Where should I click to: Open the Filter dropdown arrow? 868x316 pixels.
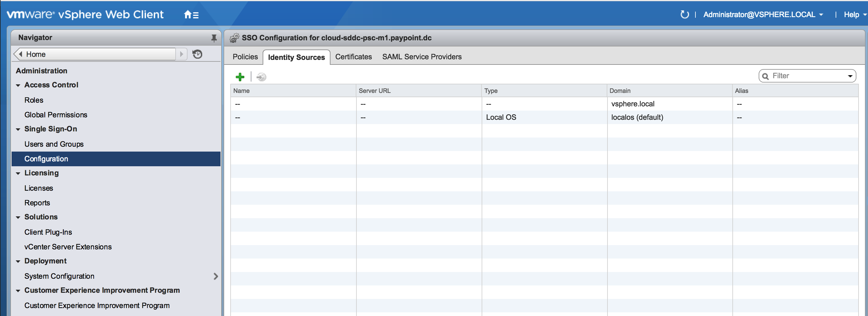point(850,76)
